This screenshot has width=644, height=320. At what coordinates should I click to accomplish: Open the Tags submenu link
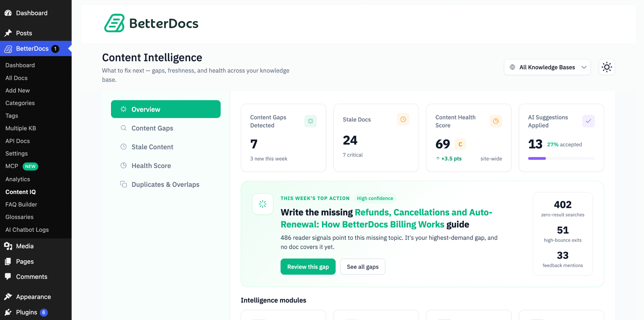coord(12,116)
